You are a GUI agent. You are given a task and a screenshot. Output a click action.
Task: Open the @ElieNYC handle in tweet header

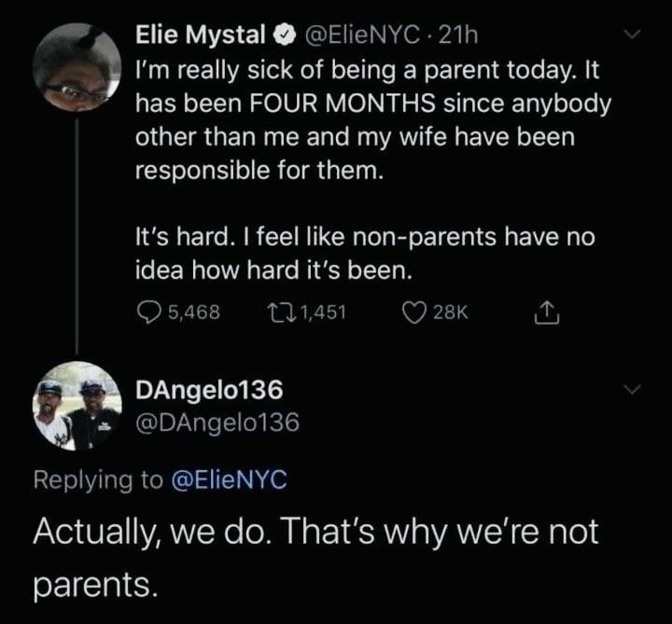pos(355,35)
